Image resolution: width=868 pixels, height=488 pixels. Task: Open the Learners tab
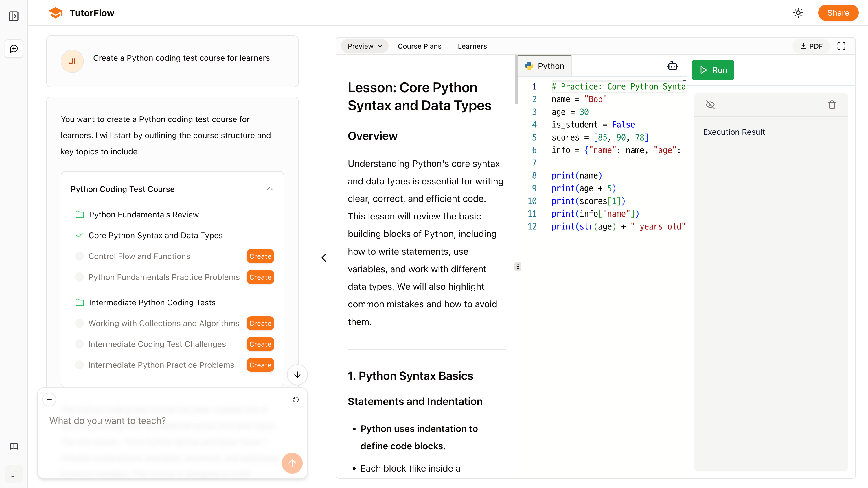point(472,46)
